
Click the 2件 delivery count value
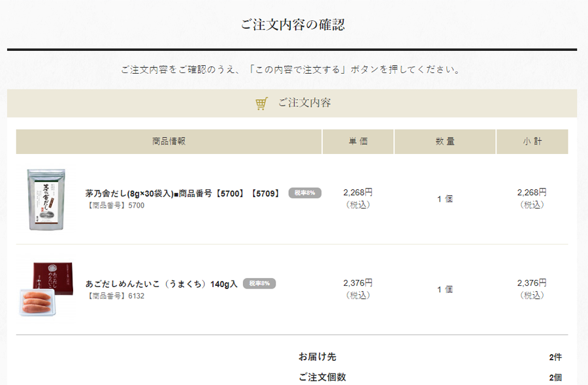click(x=555, y=358)
